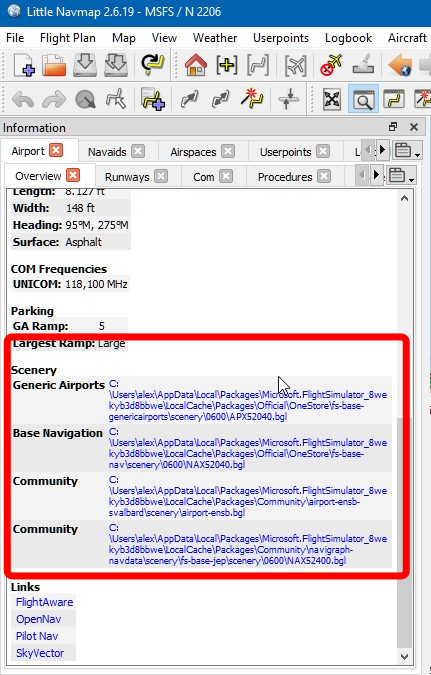The image size is (431, 675).
Task: Switch to the Runways sub-tab
Action: coord(127,177)
